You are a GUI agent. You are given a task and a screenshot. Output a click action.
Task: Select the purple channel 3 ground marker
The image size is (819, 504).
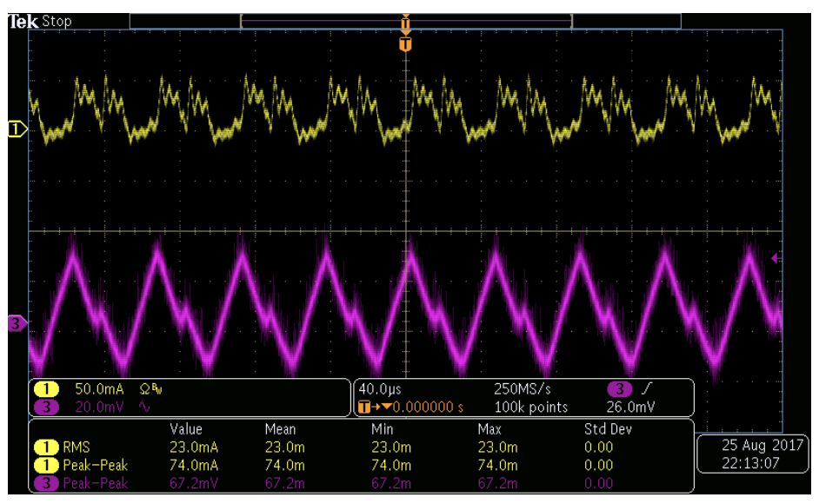coord(17,324)
